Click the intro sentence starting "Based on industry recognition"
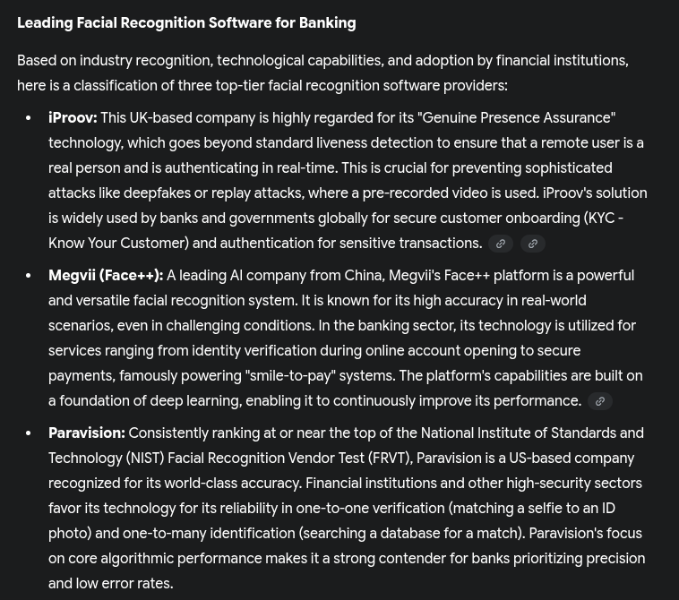The image size is (679, 600). pyautogui.click(x=322, y=60)
